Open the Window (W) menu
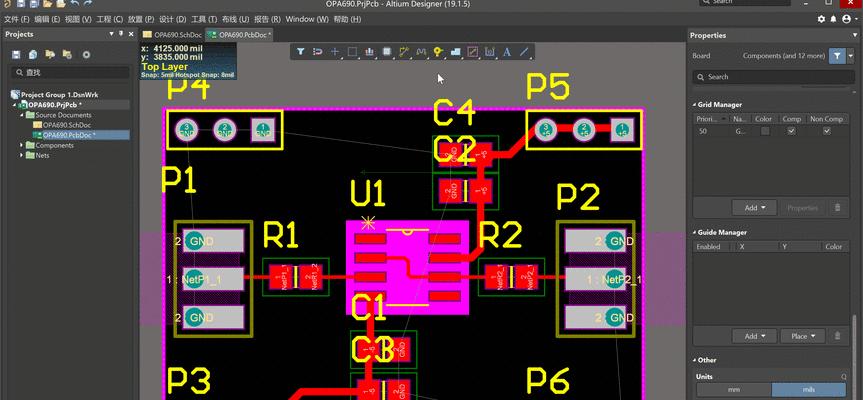The height and width of the screenshot is (400, 863). point(307,19)
